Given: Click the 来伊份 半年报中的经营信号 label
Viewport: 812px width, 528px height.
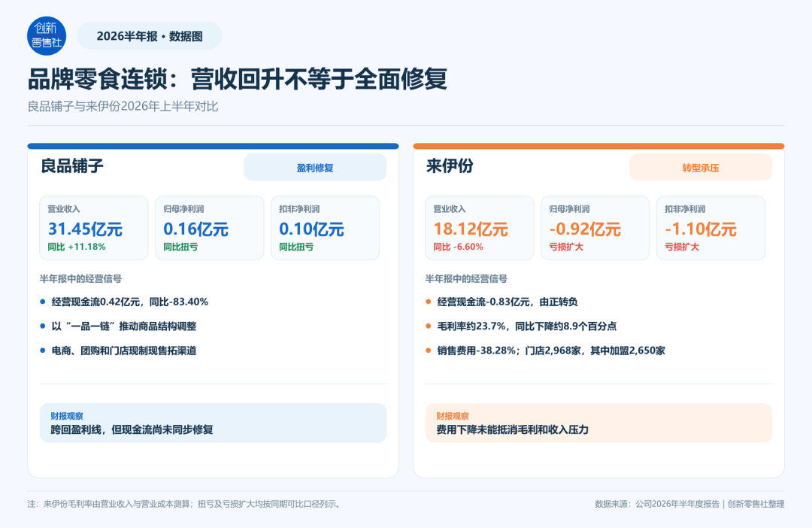Looking at the screenshot, I should (466, 279).
